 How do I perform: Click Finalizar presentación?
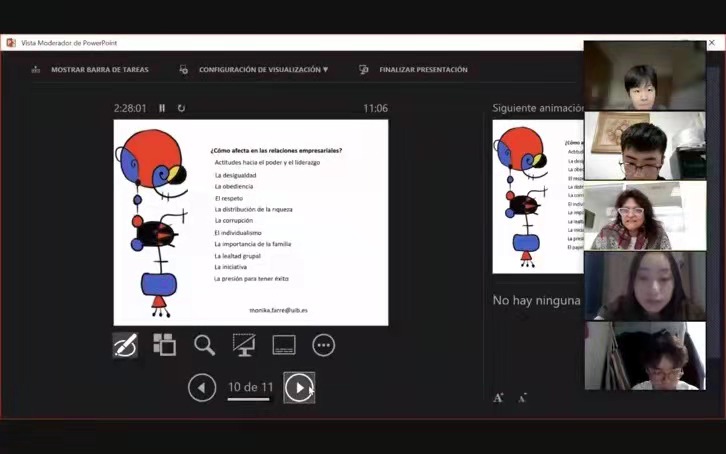point(423,70)
